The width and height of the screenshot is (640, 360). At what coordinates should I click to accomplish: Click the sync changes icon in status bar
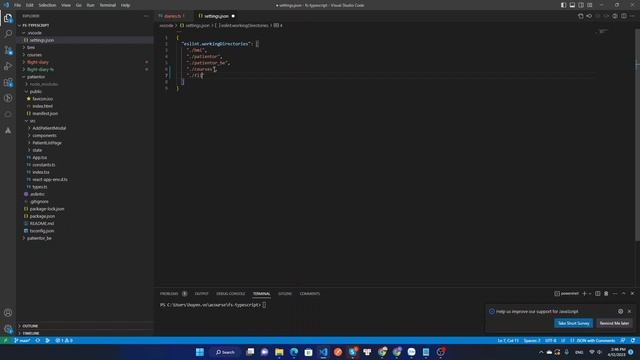tap(38, 340)
